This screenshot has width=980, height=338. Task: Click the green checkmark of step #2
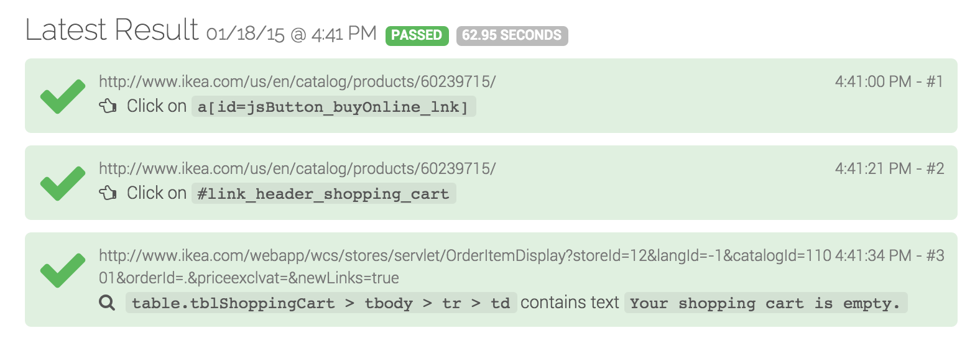click(x=63, y=183)
